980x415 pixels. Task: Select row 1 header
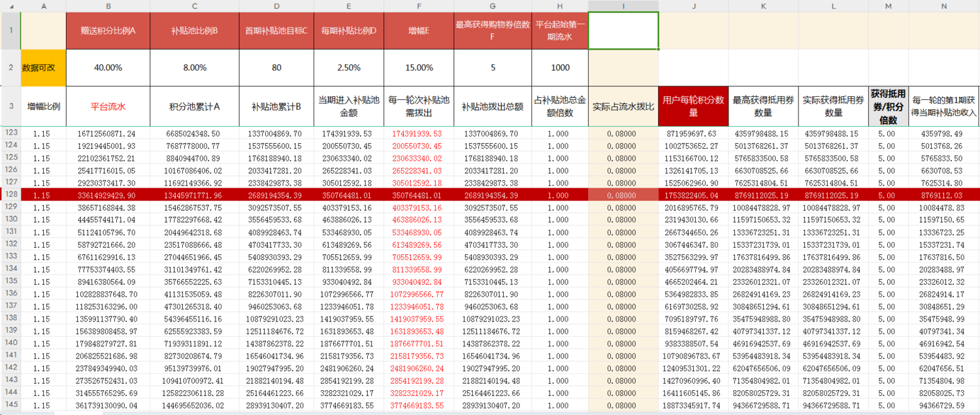(x=10, y=30)
